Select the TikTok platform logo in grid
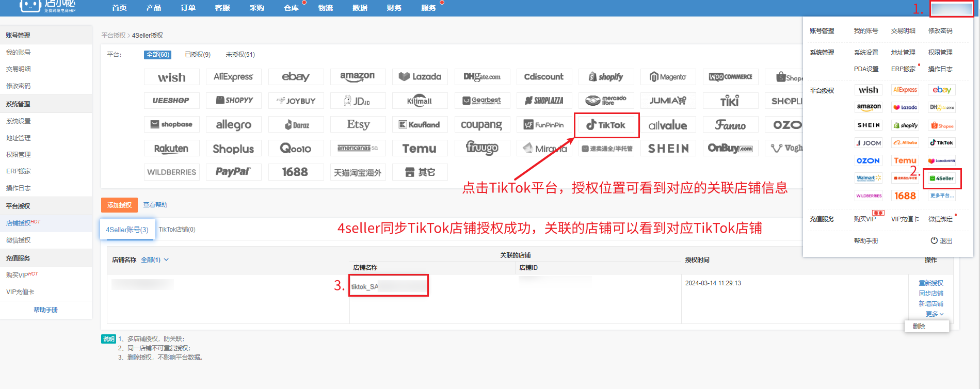Image resolution: width=980 pixels, height=389 pixels. [606, 125]
